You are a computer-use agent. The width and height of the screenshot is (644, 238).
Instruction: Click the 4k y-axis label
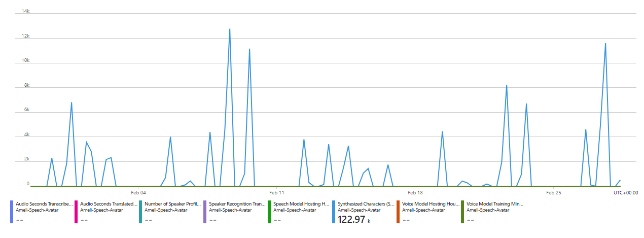pos(27,135)
